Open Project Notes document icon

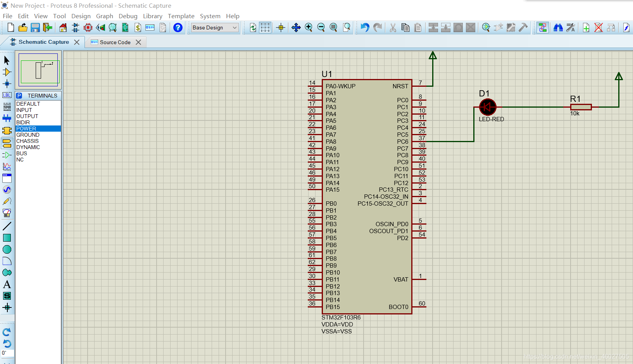[163, 27]
